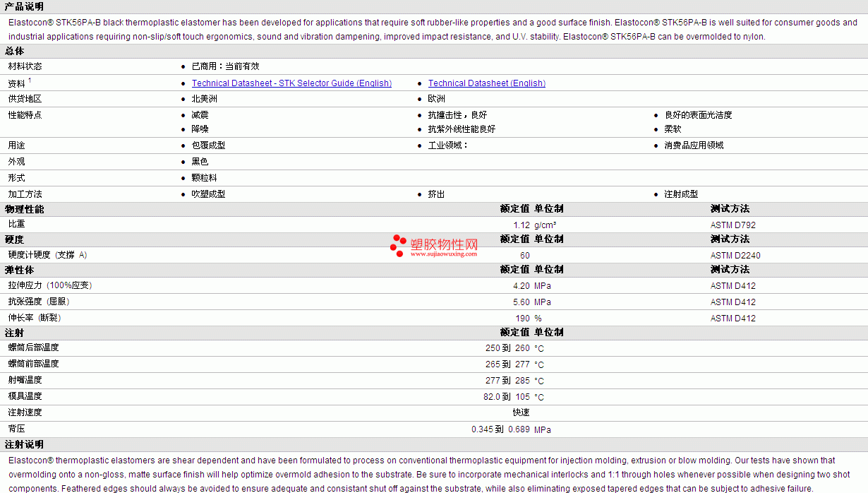Click the 射嘴温度 range 277 到 285
The image size is (868, 493).
[507, 381]
